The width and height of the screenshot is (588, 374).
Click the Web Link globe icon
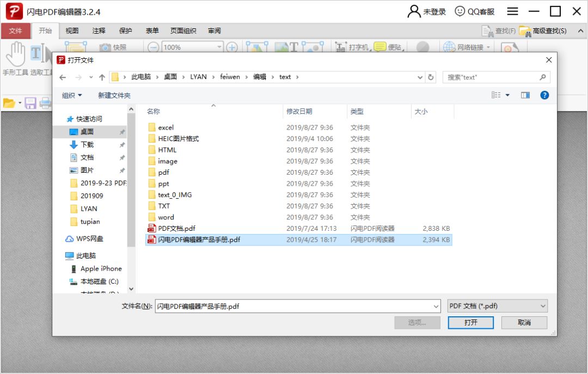449,47
